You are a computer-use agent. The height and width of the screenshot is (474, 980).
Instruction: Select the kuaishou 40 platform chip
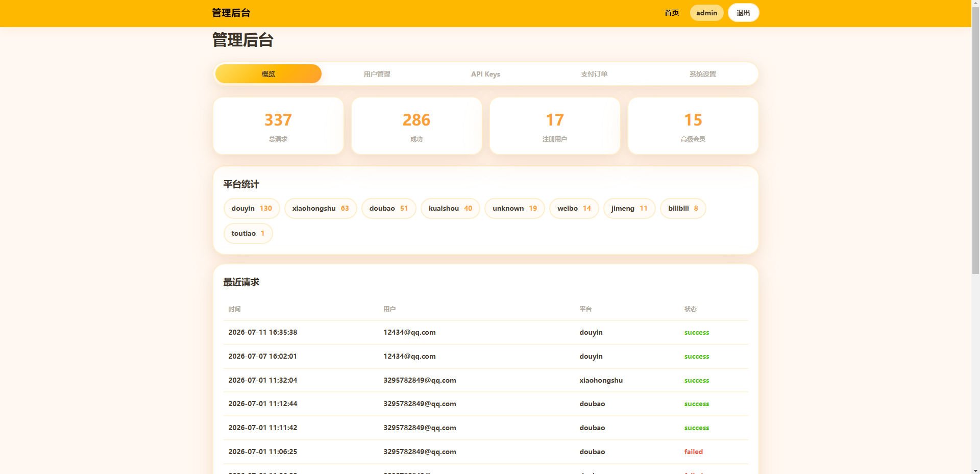(450, 208)
